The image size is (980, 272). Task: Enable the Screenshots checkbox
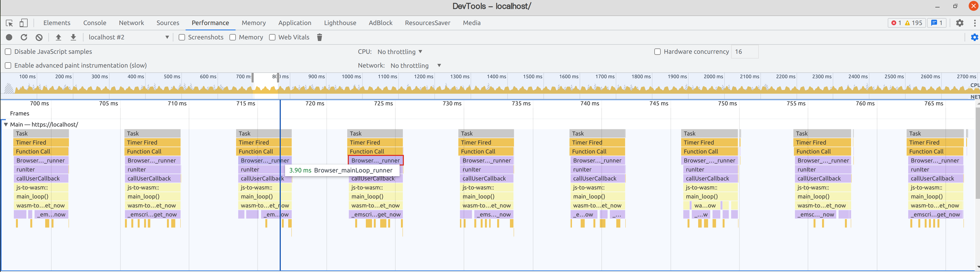click(182, 37)
